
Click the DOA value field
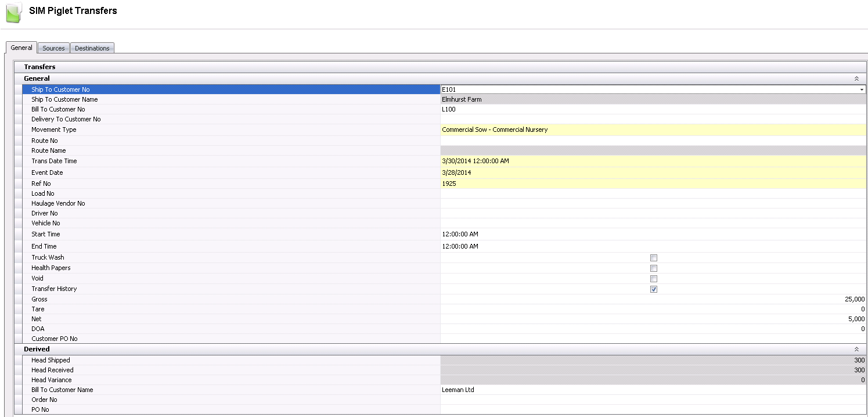(653, 329)
